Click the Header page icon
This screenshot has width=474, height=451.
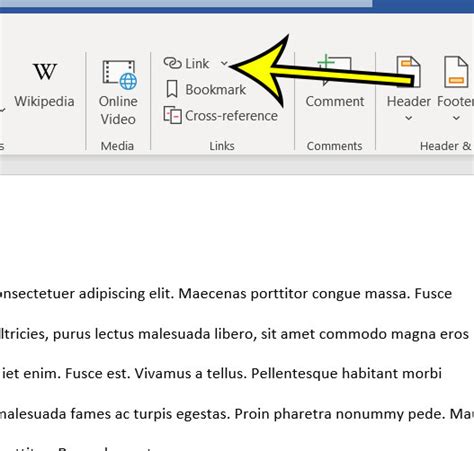408,72
